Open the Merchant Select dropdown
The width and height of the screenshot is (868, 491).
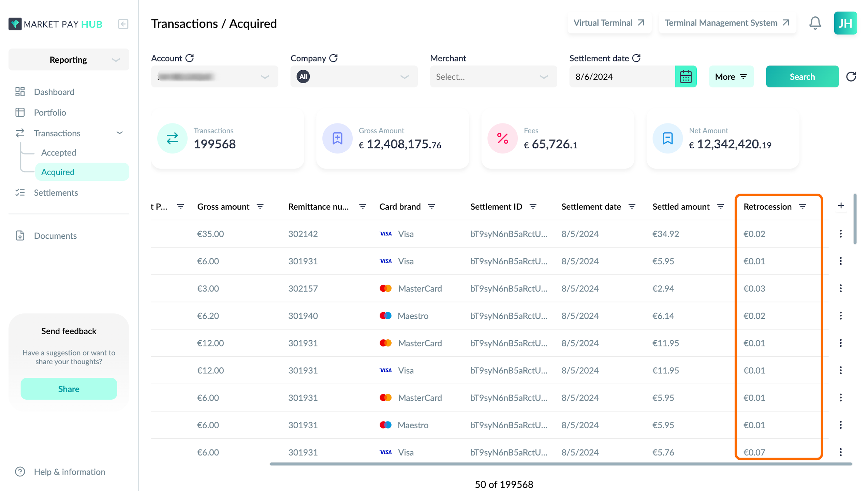[493, 76]
